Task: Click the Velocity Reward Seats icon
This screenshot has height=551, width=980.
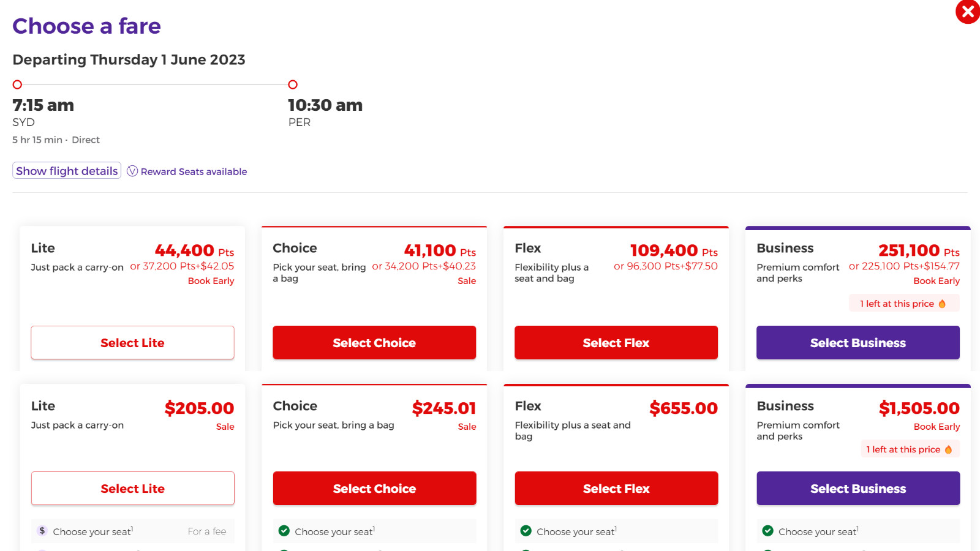Action: (132, 171)
